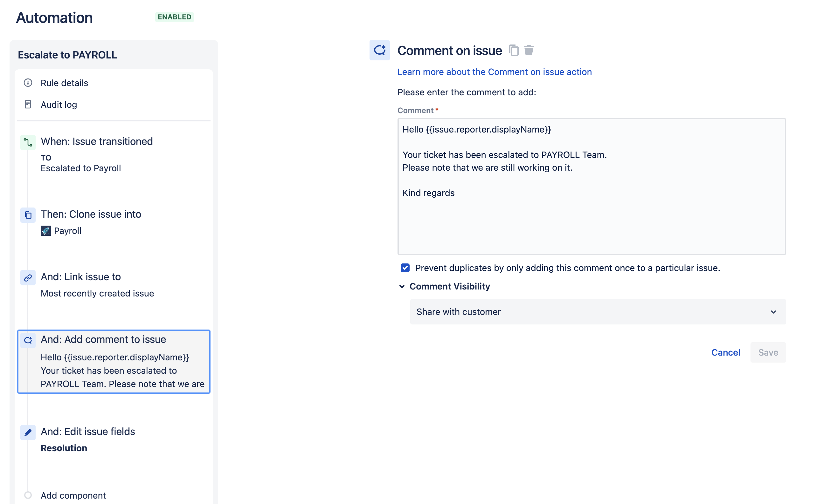Click the Edit issue fields pencil icon
830x504 pixels.
28,432
